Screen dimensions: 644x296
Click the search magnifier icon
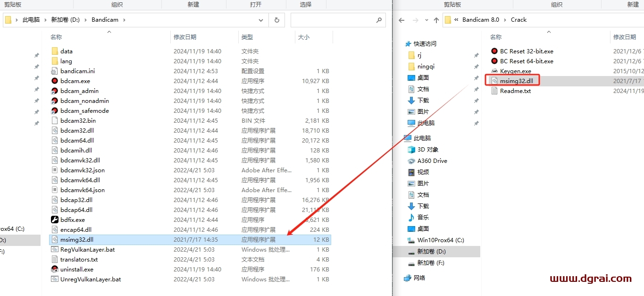378,20
